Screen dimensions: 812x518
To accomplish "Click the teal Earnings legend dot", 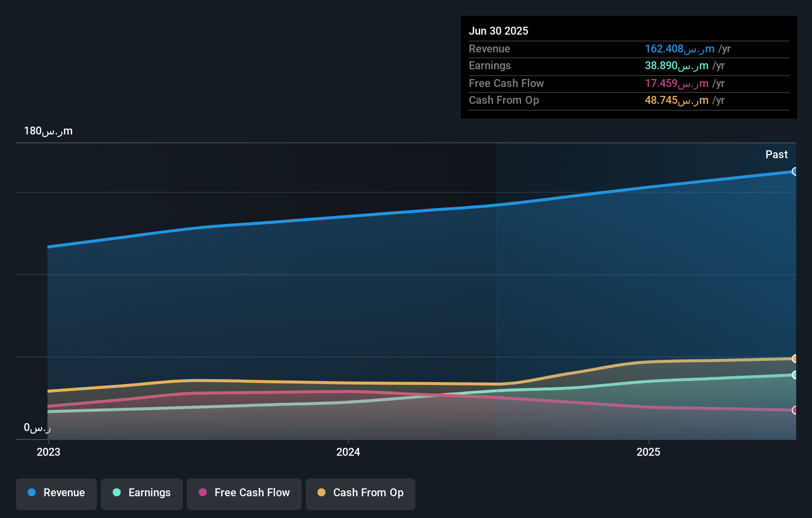I will 116,492.
